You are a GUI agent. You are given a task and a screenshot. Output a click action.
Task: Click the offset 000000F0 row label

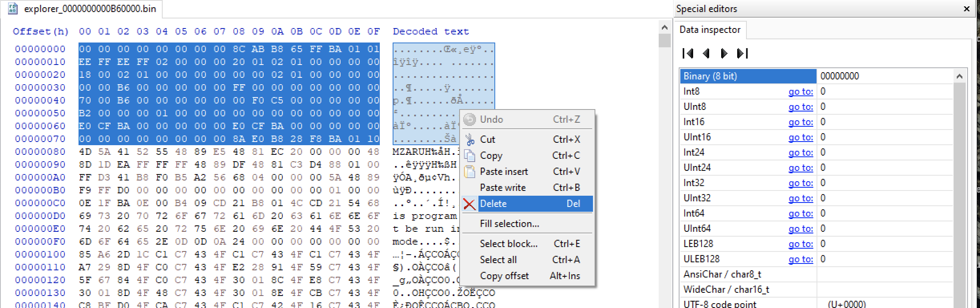click(40, 241)
